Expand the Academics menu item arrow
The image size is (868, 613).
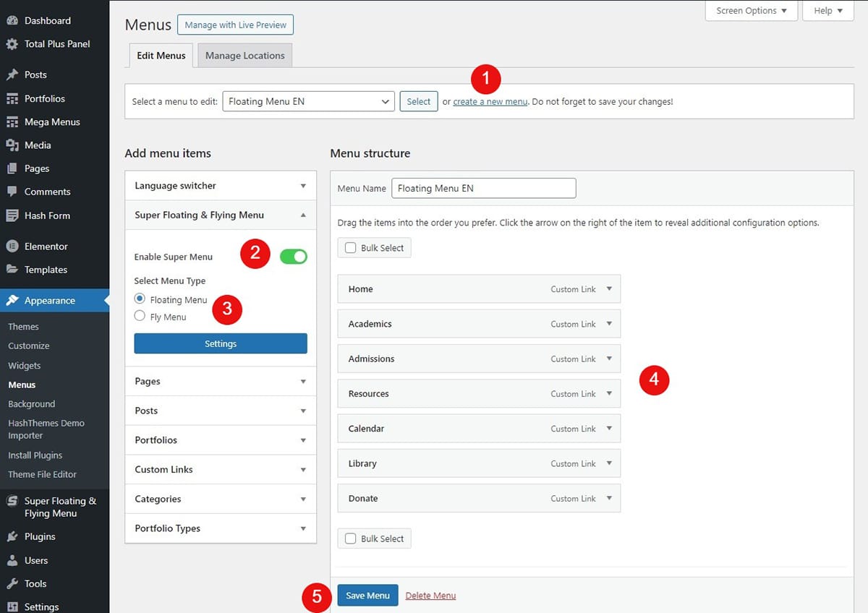(609, 323)
